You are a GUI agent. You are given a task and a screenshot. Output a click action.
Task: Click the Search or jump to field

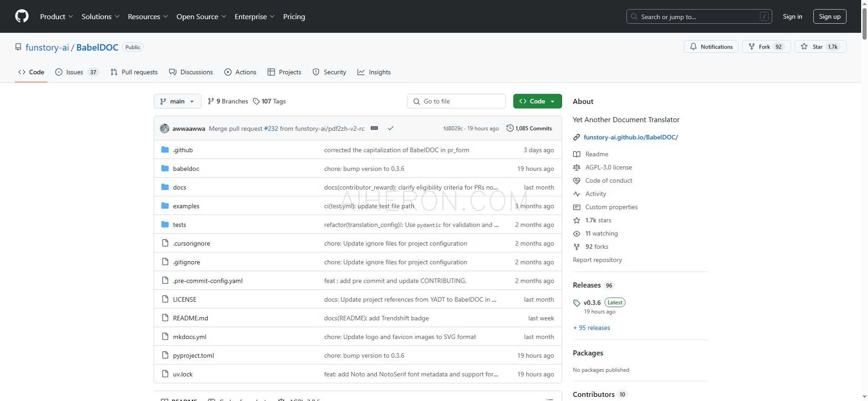(699, 16)
